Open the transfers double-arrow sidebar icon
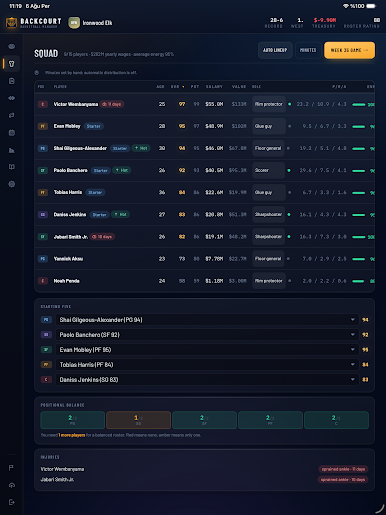 pyautogui.click(x=12, y=98)
